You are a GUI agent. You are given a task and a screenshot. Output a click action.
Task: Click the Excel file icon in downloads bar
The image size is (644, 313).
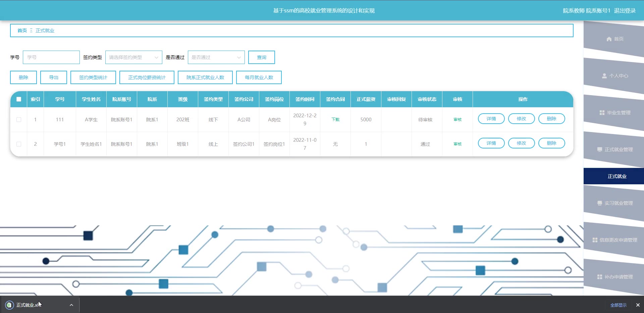(x=9, y=305)
